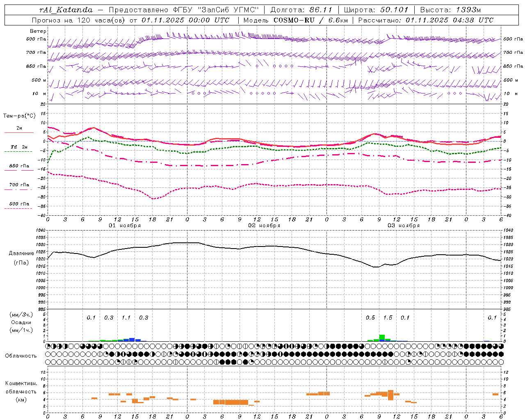Select the dashed pink 500 гПа temperature legend line
Viewport: 525px width, 420px height.
click(18, 208)
